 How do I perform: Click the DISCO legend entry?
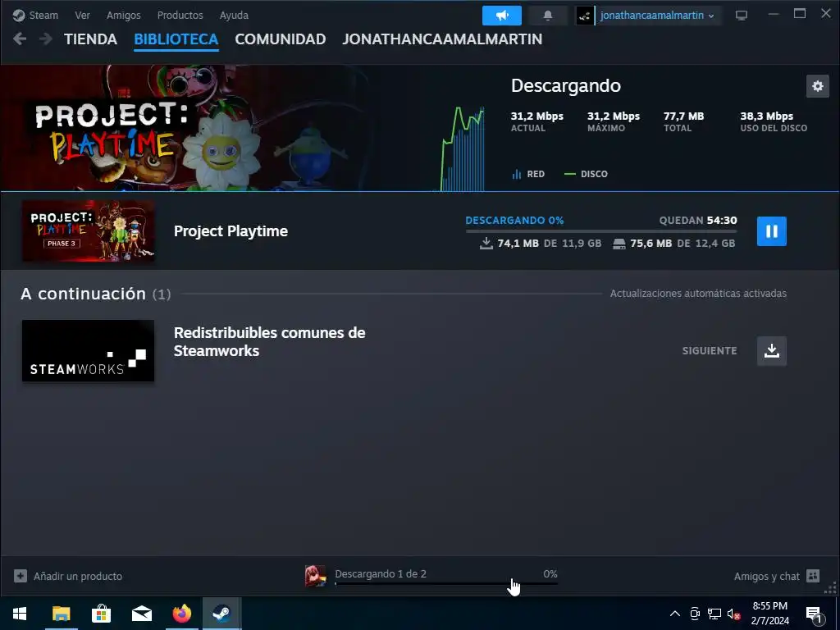(586, 174)
